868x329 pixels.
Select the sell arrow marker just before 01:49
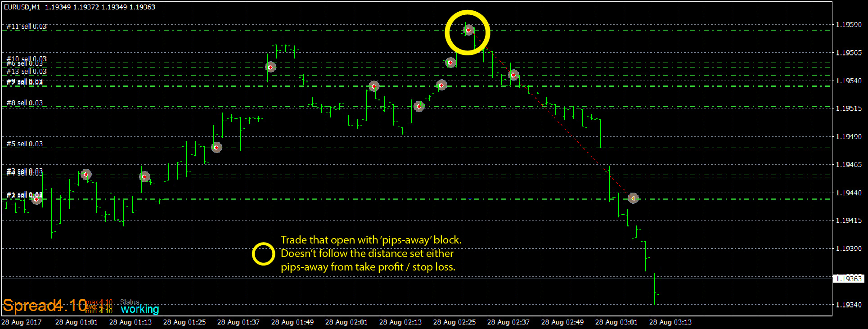pos(270,67)
